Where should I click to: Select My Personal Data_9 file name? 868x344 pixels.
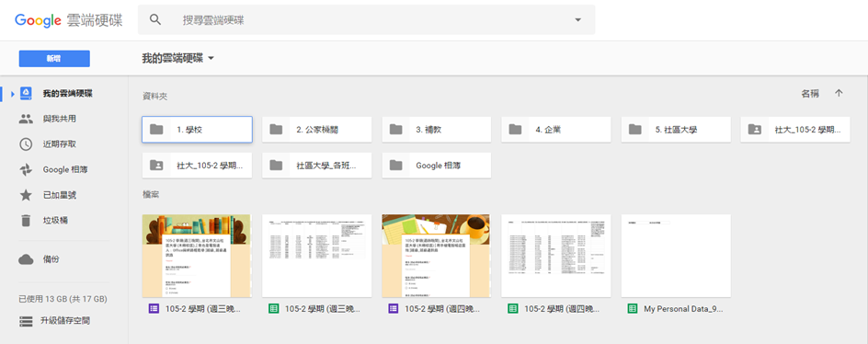pyautogui.click(x=683, y=309)
